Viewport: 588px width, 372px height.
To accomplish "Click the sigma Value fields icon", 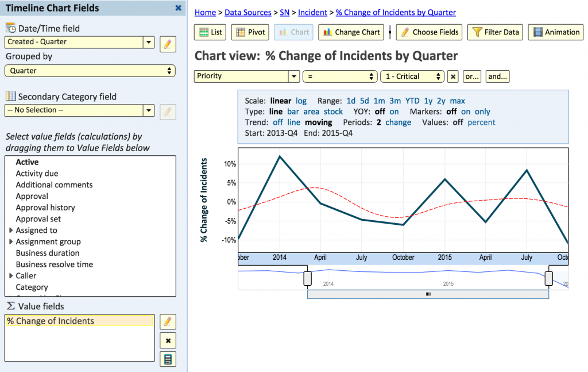I will 10,306.
